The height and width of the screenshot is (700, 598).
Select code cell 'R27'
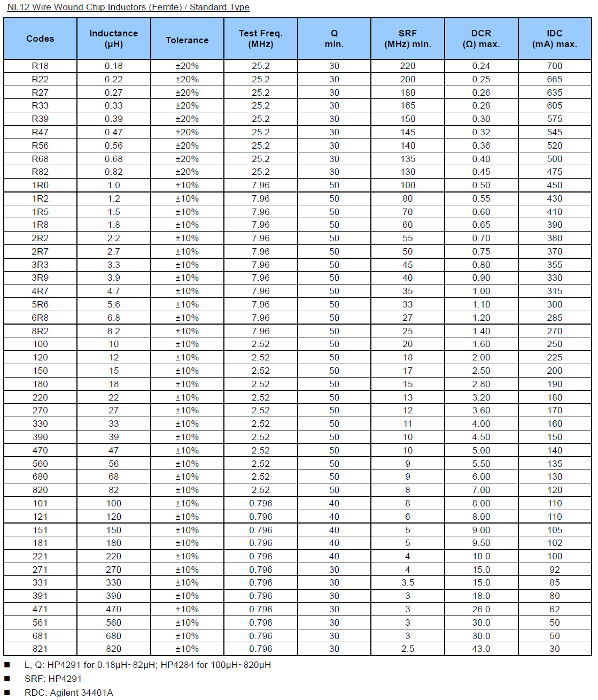[40, 93]
